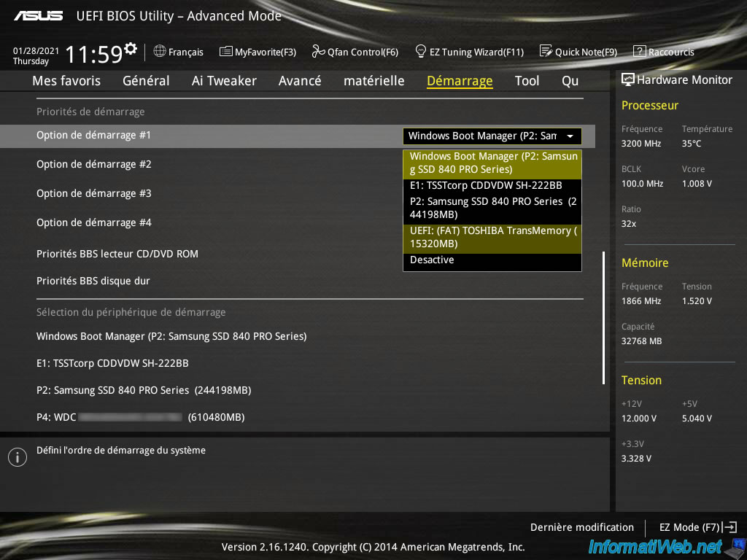Click the 35°C temperature value
Image resolution: width=747 pixels, height=560 pixels.
pos(692,144)
